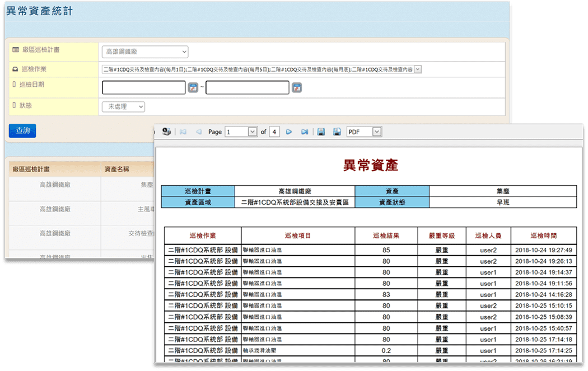This screenshot has width=588, height=371.
Task: Jump to last report page
Action: pyautogui.click(x=305, y=132)
